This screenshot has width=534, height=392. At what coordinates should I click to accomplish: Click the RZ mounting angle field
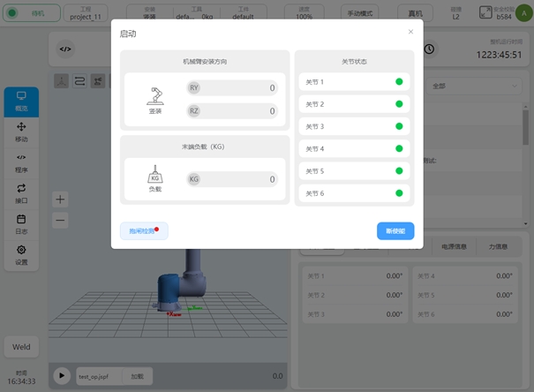(234, 111)
